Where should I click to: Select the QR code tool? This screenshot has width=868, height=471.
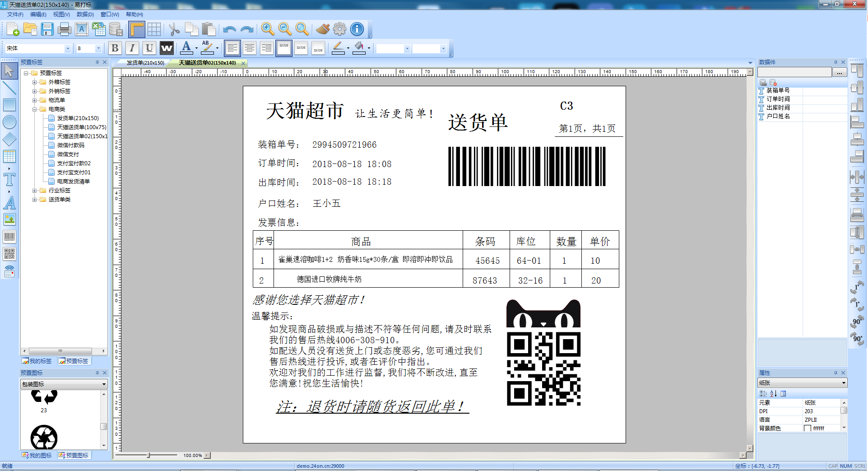[x=9, y=254]
